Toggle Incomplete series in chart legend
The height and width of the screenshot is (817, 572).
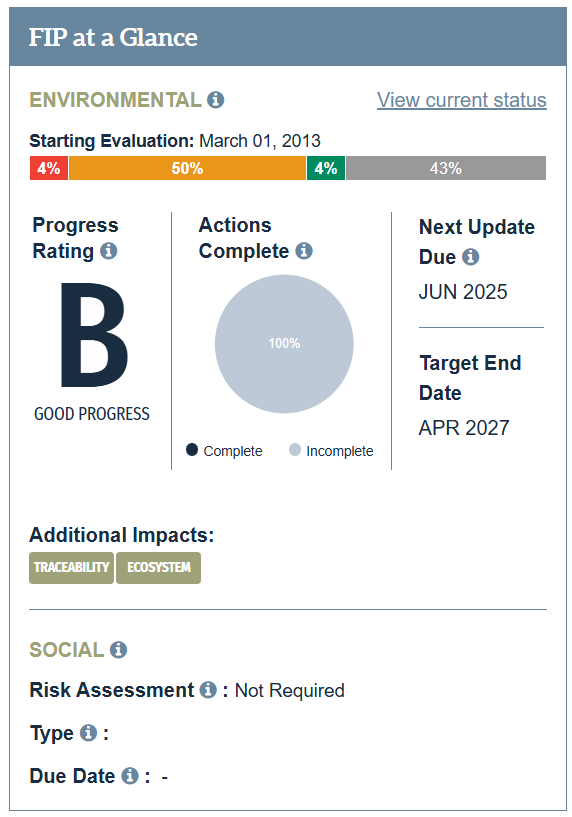click(331, 451)
